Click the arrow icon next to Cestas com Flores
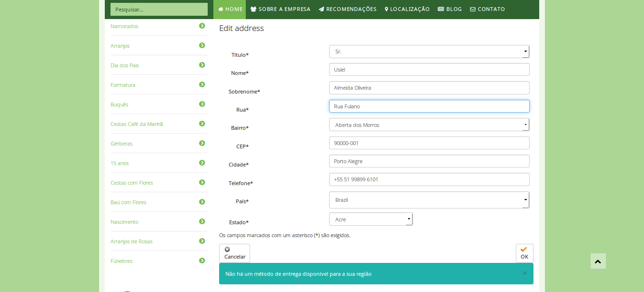Viewport: 644px width, 292px height. point(202,182)
